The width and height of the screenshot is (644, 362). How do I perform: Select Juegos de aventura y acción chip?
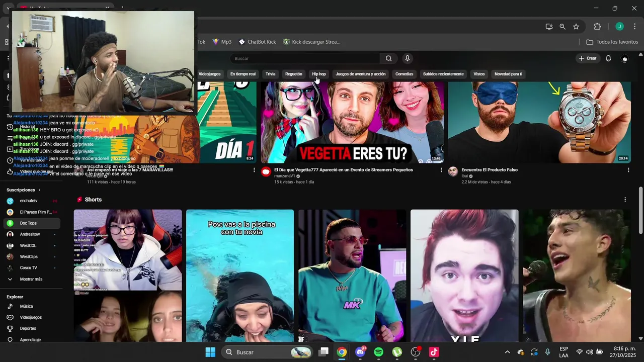(x=361, y=74)
